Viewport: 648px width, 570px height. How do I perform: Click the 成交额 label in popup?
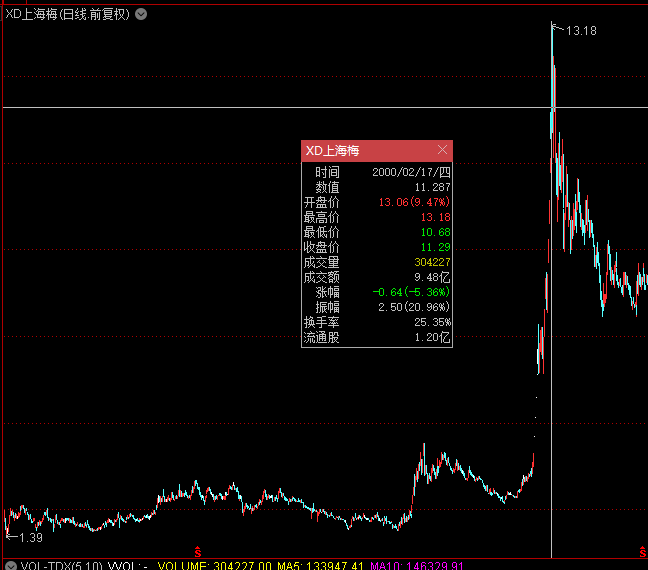click(x=322, y=277)
